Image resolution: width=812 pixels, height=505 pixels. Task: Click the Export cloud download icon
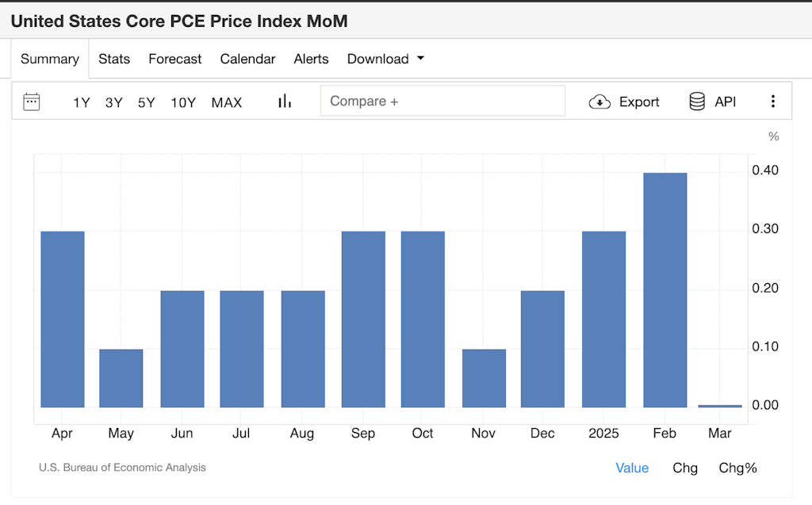point(599,101)
